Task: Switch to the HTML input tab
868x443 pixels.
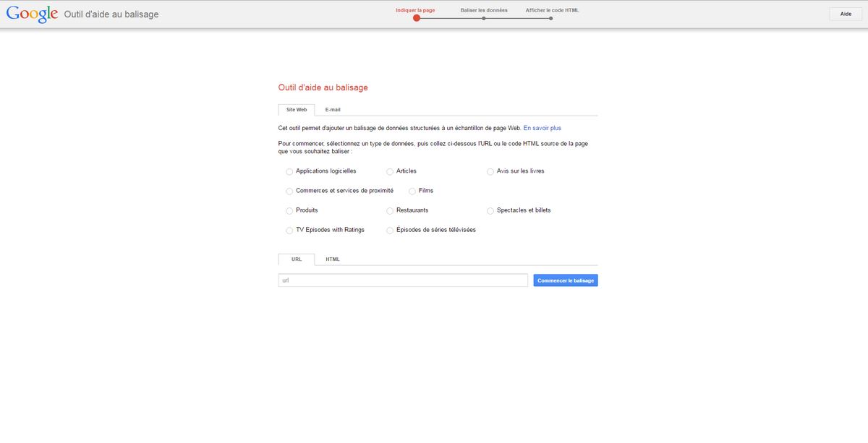Action: 333,259
